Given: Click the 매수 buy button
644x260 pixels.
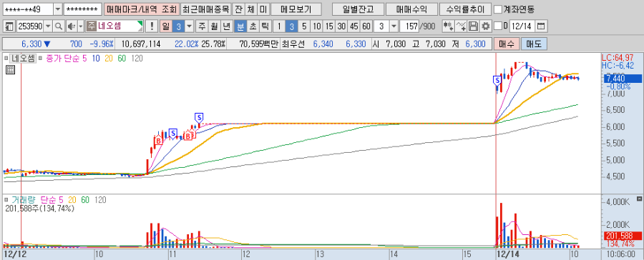Looking at the screenshot, I should (x=507, y=44).
